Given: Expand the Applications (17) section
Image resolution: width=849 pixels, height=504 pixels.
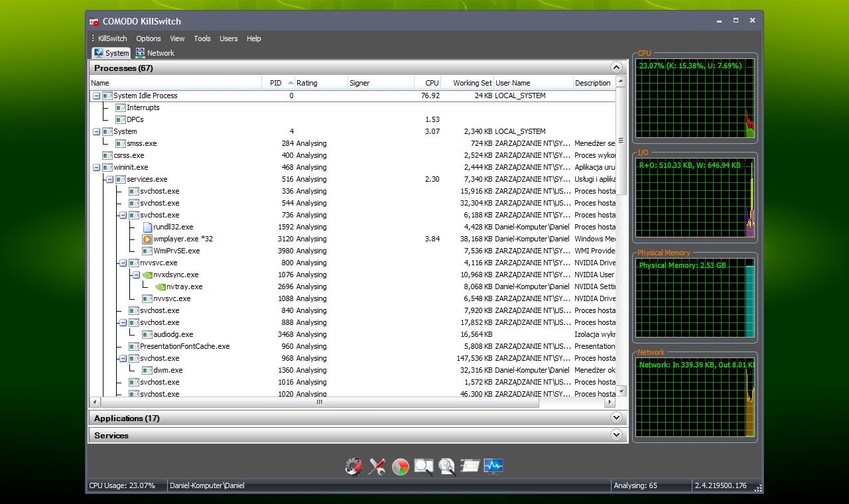Looking at the screenshot, I should [616, 418].
